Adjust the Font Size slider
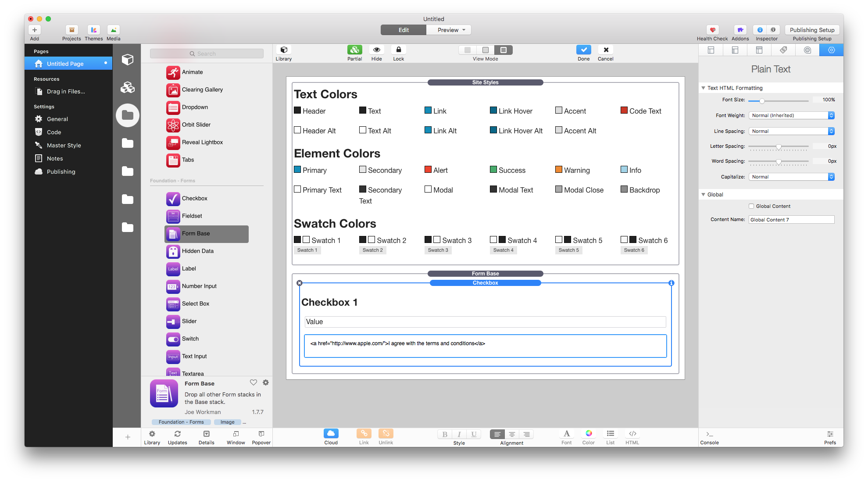The width and height of the screenshot is (868, 482). click(762, 101)
